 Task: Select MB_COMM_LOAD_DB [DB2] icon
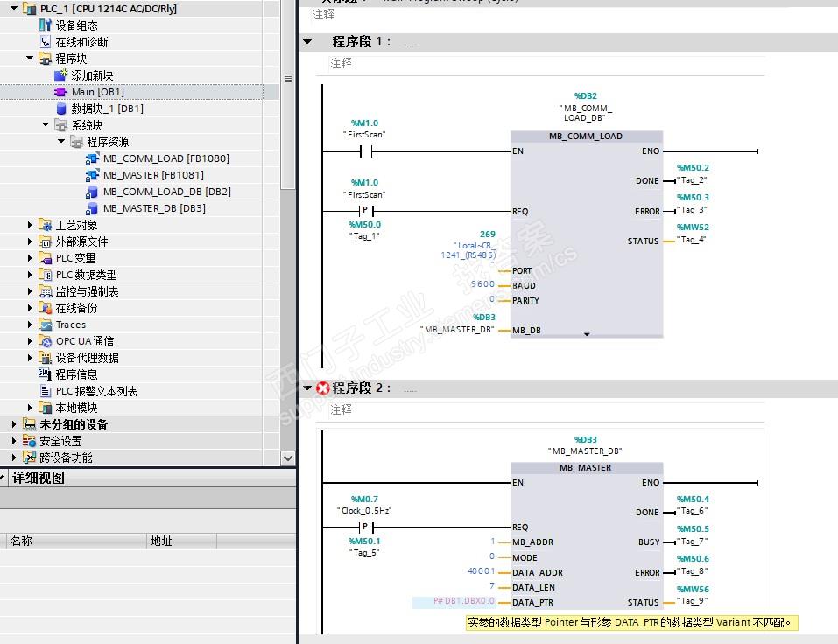click(92, 192)
